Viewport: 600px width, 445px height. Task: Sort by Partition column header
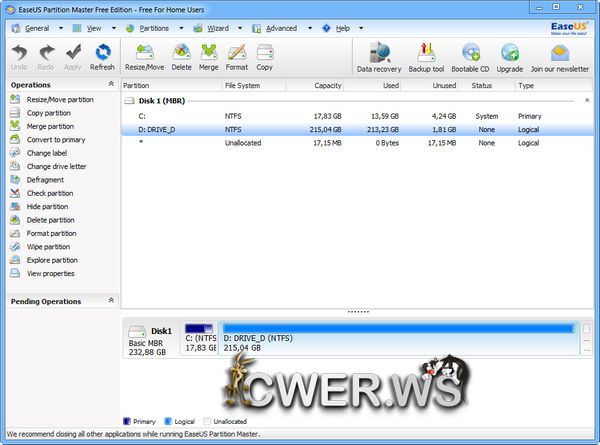171,86
